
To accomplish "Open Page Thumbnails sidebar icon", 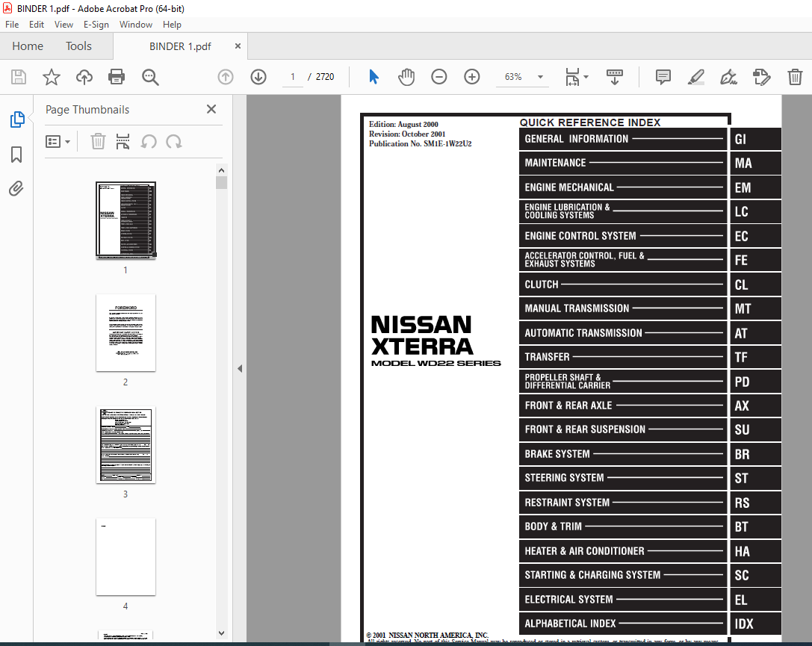I will point(17,119).
